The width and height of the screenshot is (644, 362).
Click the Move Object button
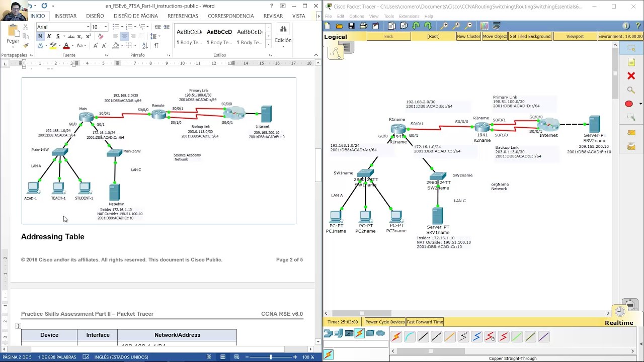coord(495,36)
